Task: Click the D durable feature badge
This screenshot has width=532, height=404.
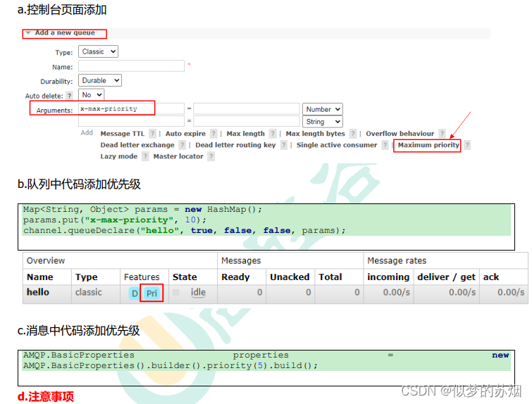Action: pos(135,293)
